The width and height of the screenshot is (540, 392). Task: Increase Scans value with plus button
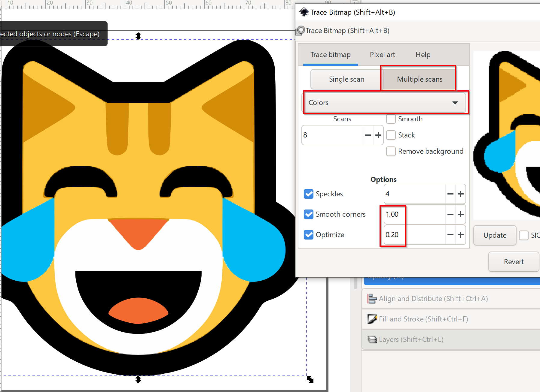point(378,135)
